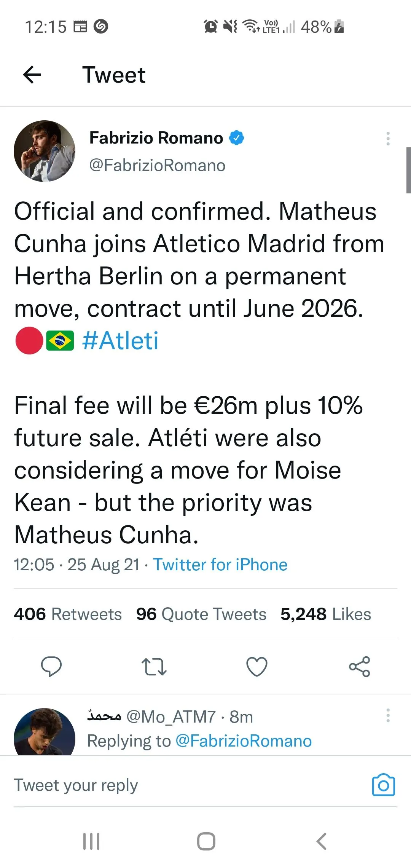View the 5,248 Likes list

(326, 614)
